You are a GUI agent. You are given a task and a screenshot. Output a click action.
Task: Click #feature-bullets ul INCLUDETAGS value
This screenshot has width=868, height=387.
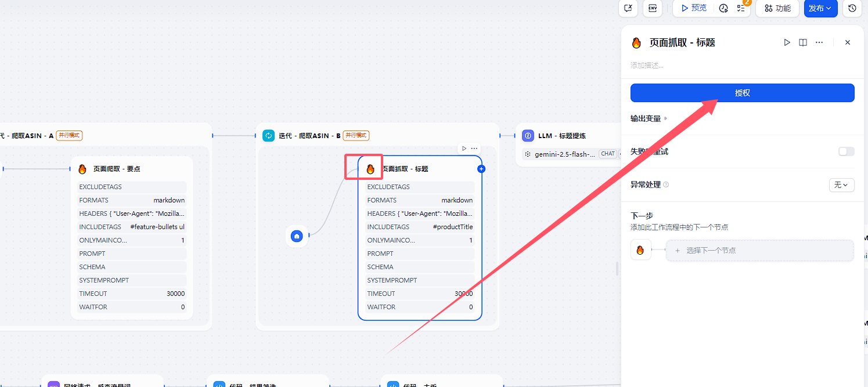click(x=157, y=227)
